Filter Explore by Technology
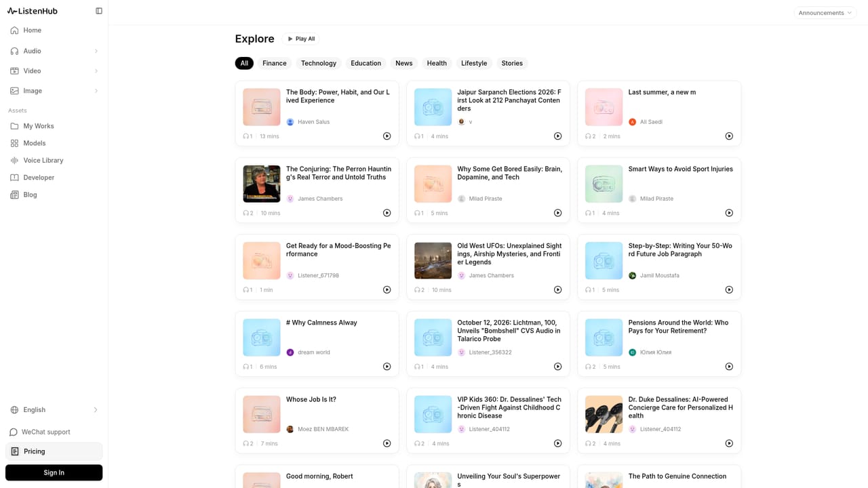Screen dimensions: 868x488 click(319, 63)
